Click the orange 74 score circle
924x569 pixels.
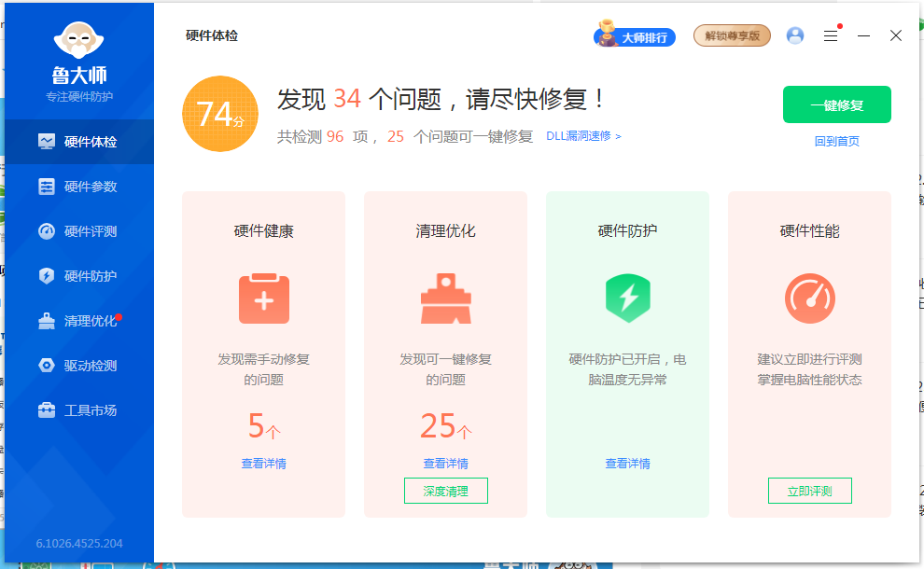tap(219, 114)
